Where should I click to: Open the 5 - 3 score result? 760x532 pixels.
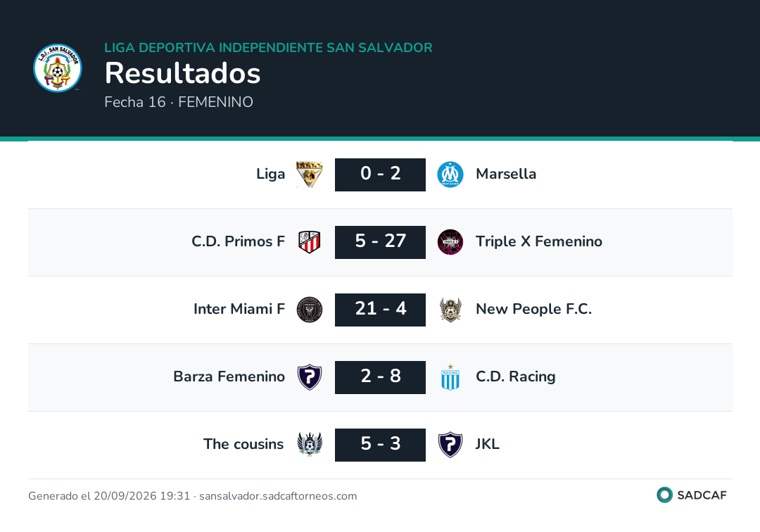(380, 444)
